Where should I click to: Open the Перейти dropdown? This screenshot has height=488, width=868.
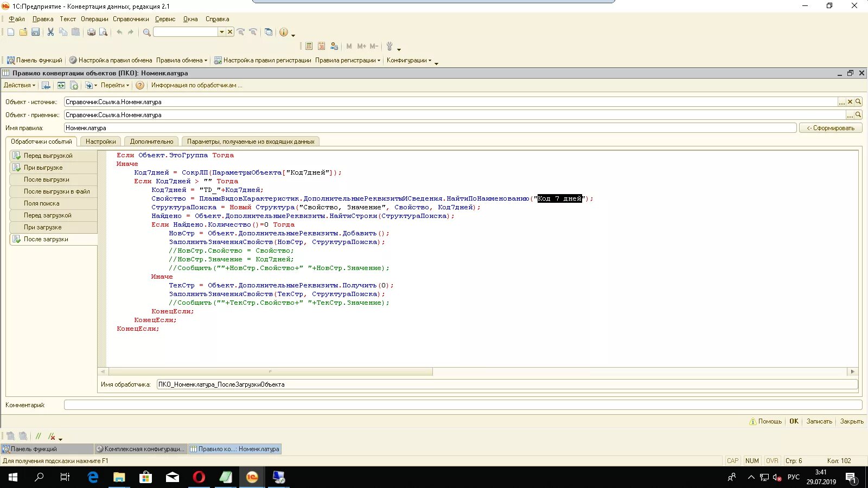115,85
